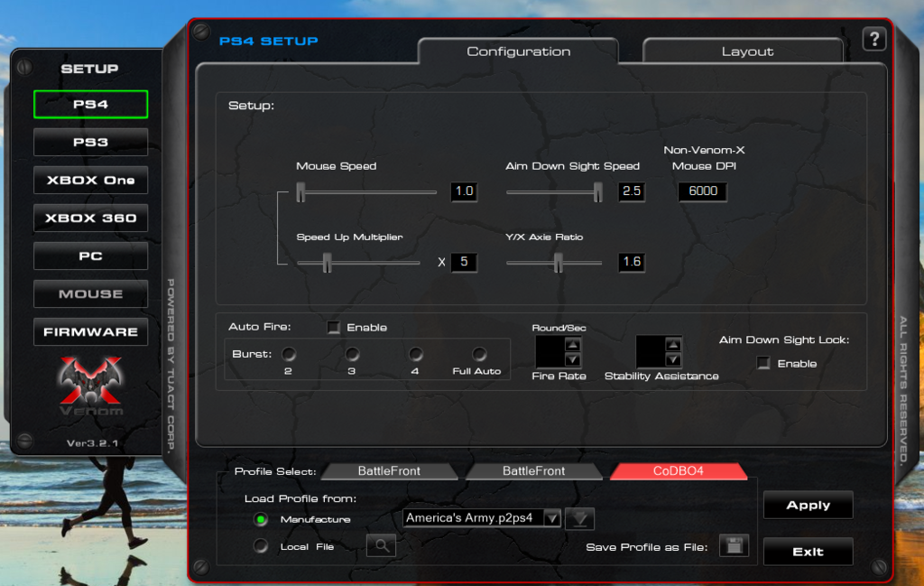
Task: Select PS3 in the Setup sidebar
Action: [91, 142]
